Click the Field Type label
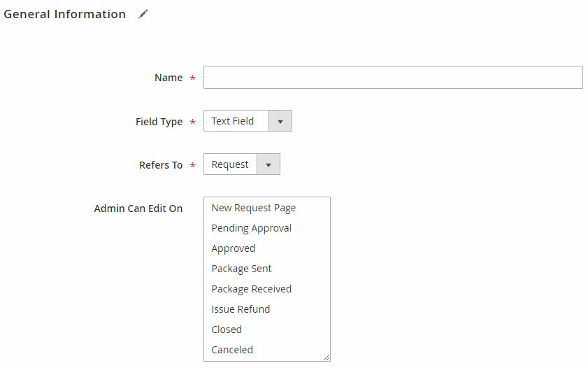 [159, 122]
